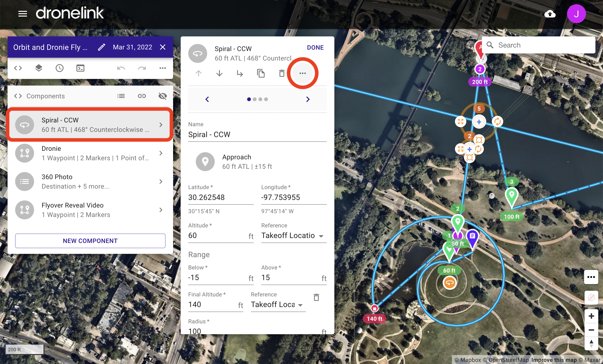The image size is (603, 364).
Task: Open the Components list view icon
Action: click(121, 96)
